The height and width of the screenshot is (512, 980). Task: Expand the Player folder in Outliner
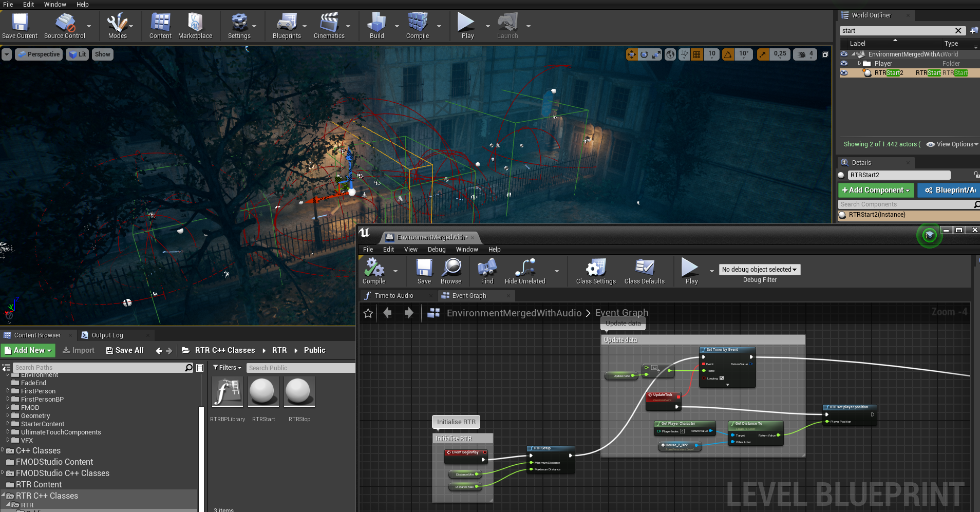[x=859, y=64]
